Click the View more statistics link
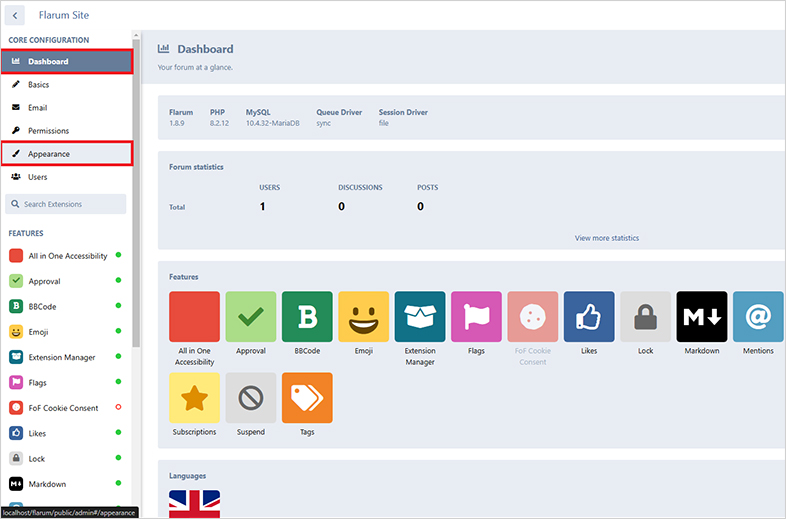 coord(606,238)
